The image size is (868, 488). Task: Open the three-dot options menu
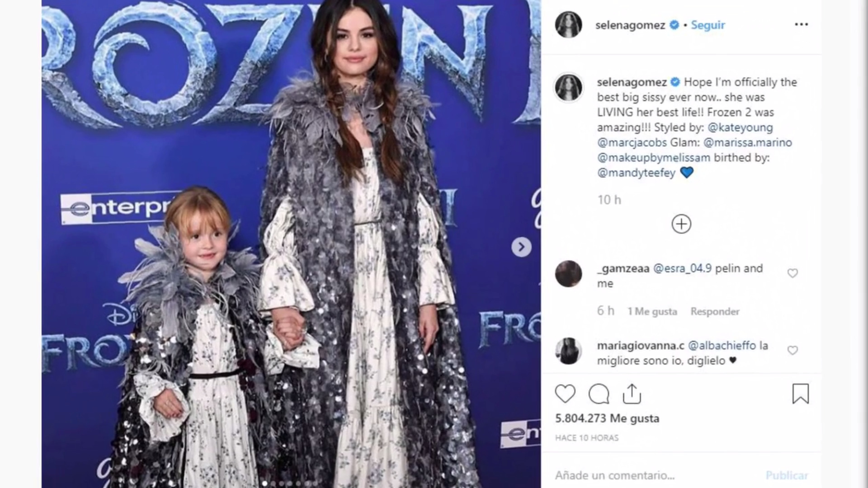click(x=801, y=24)
